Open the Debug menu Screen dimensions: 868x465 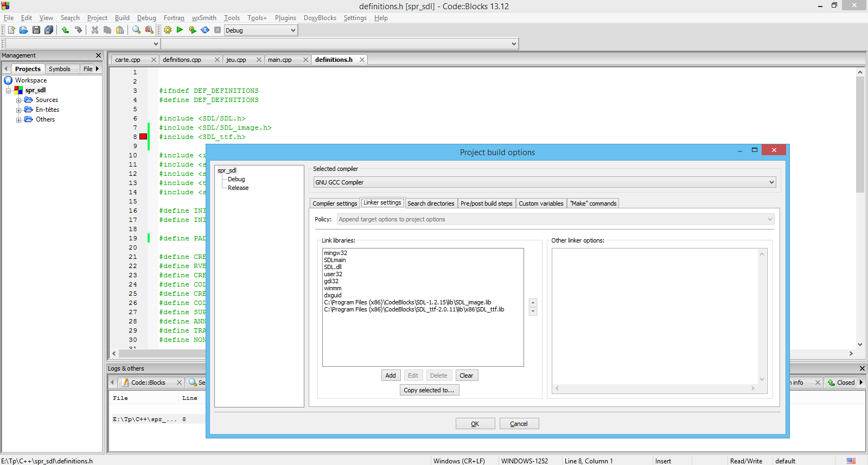tap(146, 18)
